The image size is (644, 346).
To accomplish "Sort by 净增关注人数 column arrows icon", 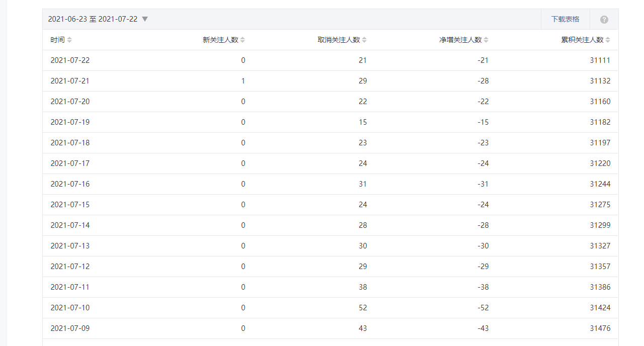I will [486, 40].
